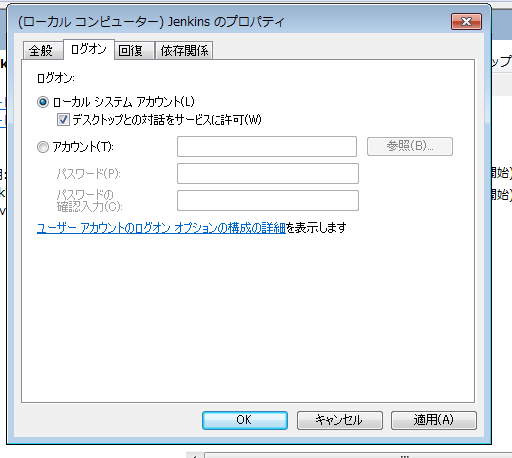Uncheck デスクトップとの対話をサービスに許可 checkbox
Image resolution: width=512 pixels, height=458 pixels.
[x=63, y=120]
